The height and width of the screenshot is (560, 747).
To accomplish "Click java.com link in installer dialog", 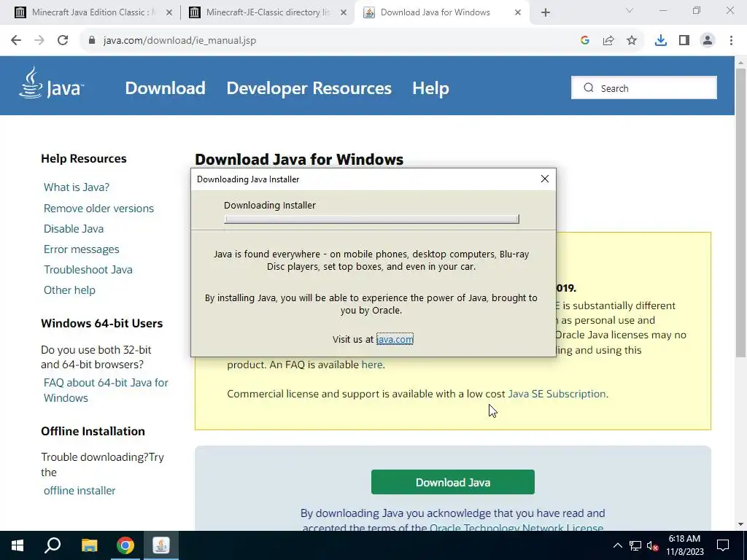I will [x=395, y=339].
